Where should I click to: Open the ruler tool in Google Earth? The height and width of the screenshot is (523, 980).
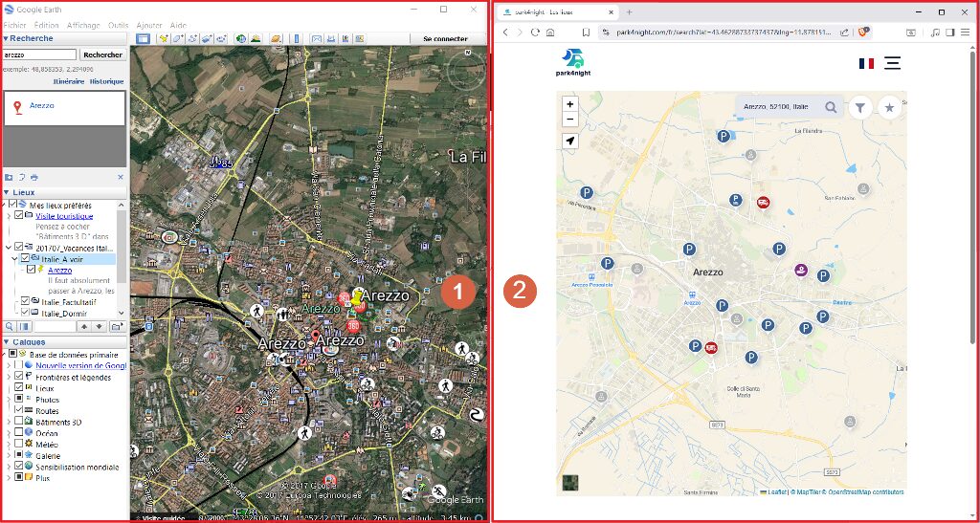point(297,38)
